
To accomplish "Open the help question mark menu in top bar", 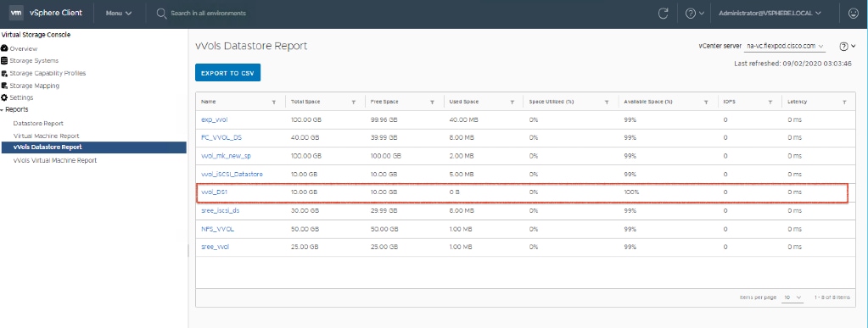I will 694,14.
